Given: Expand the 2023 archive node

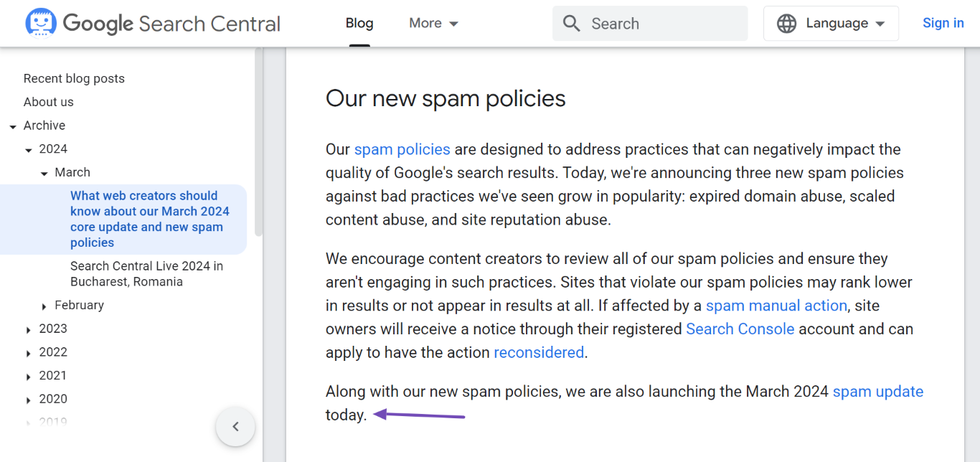Looking at the screenshot, I should [29, 330].
